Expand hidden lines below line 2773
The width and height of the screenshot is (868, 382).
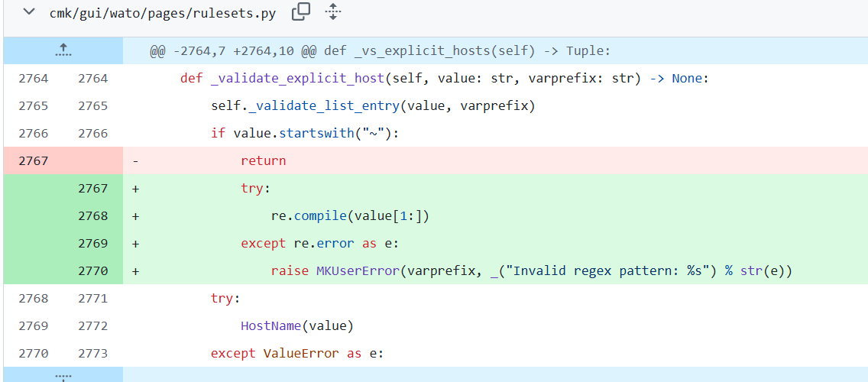pyautogui.click(x=63, y=375)
